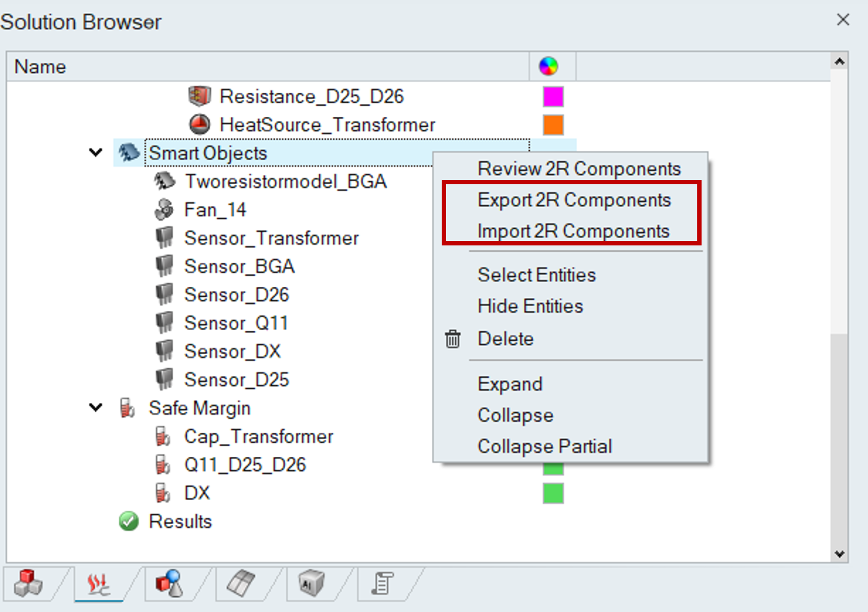868x612 pixels.
Task: Choose Delete in the context menu
Action: click(505, 339)
